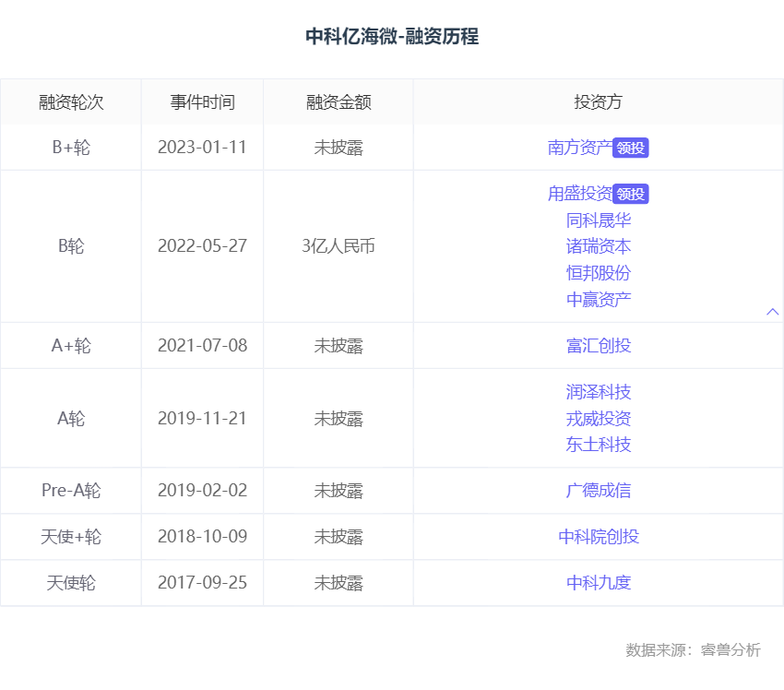Open investor link 戎威投资

[x=599, y=419]
